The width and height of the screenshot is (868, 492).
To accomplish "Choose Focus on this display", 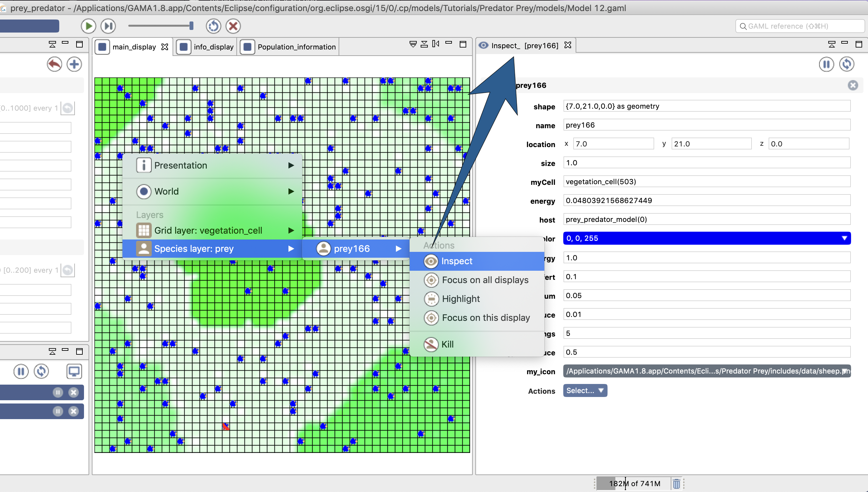I will (x=477, y=318).
